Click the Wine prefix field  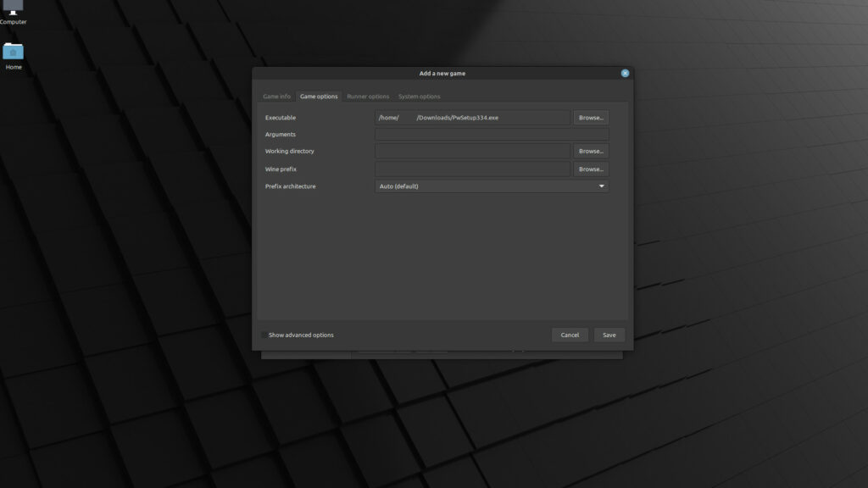(x=472, y=169)
